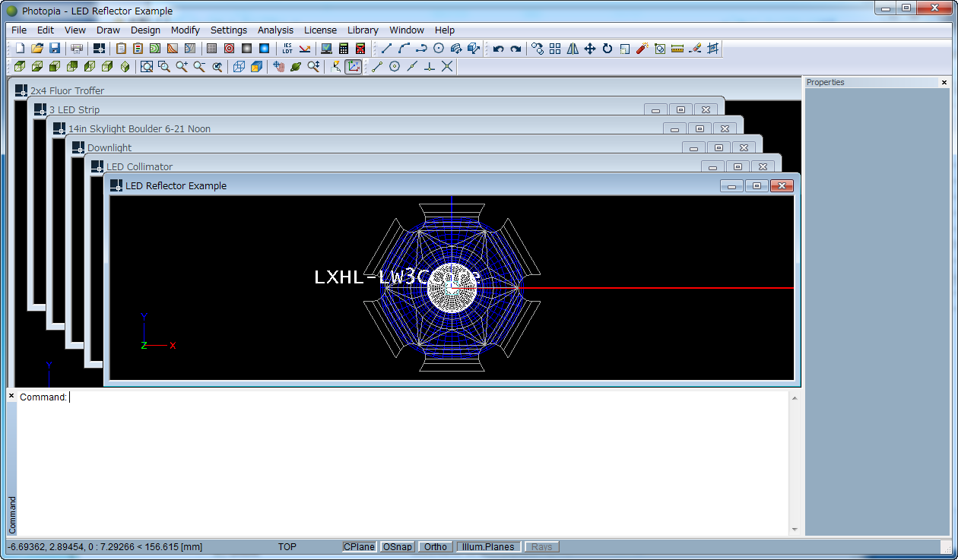Open the Design menu
This screenshot has width=958, height=560.
coord(145,30)
